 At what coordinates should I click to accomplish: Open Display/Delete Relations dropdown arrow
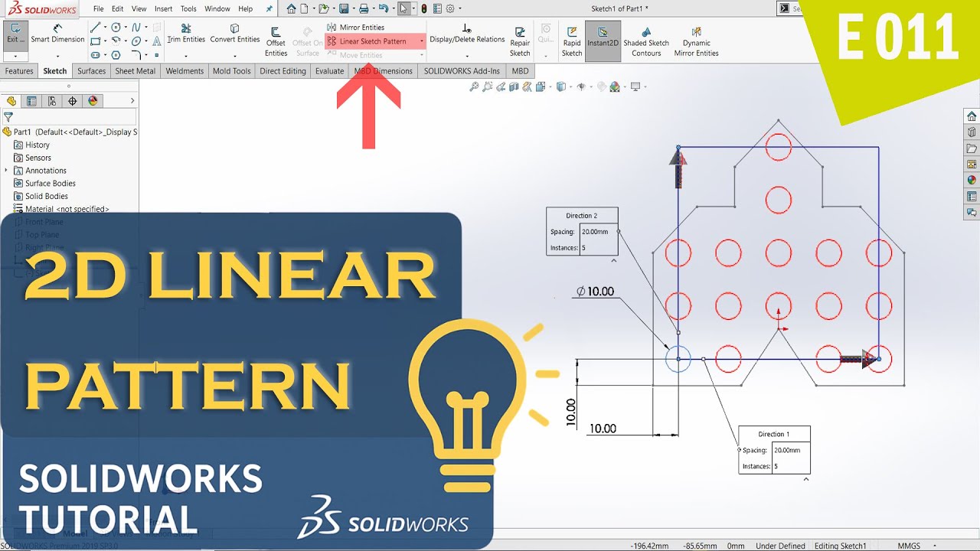467,56
